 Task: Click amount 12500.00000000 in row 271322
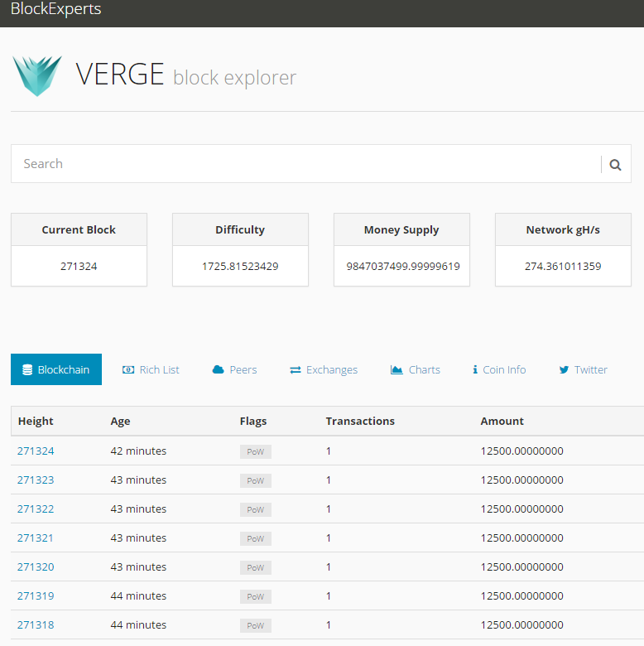click(x=521, y=509)
